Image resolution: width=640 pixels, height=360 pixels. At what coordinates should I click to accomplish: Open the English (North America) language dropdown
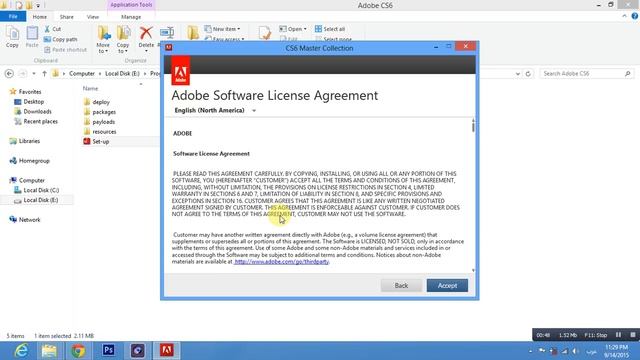215,111
